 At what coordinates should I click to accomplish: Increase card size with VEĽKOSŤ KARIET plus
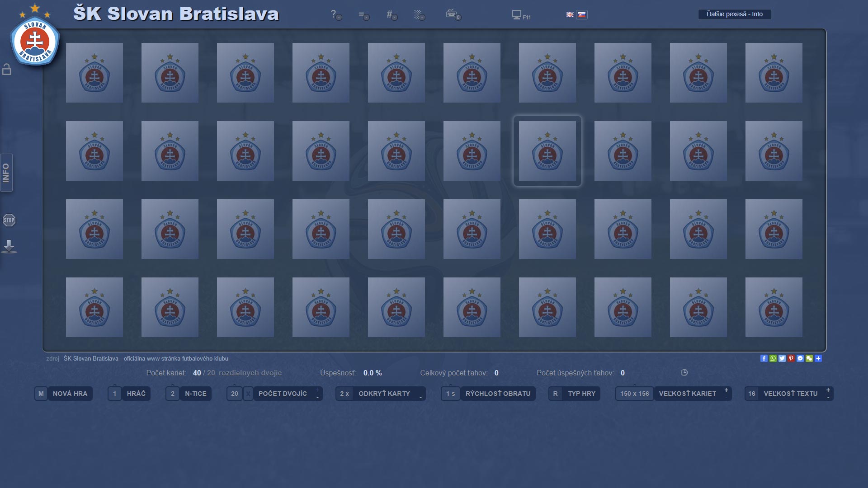(x=726, y=390)
